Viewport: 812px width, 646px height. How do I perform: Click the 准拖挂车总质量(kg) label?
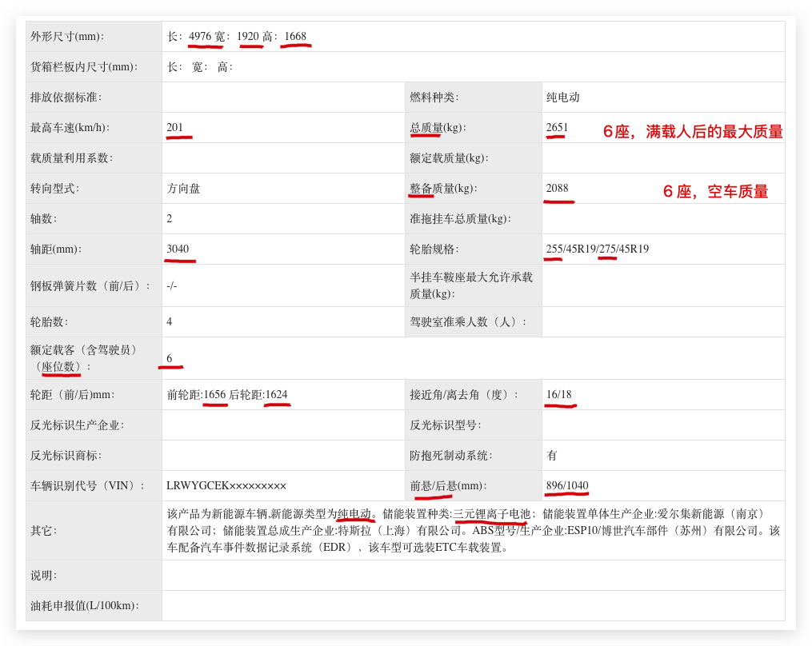pos(460,218)
